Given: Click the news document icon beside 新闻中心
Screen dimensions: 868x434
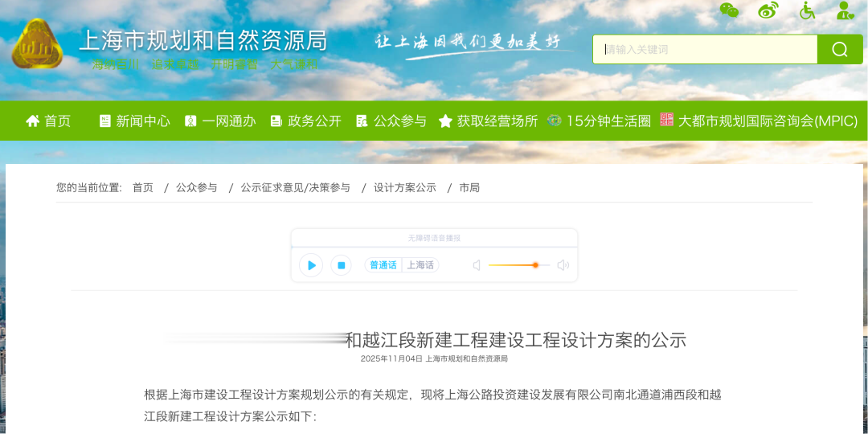Looking at the screenshot, I should click(x=104, y=121).
